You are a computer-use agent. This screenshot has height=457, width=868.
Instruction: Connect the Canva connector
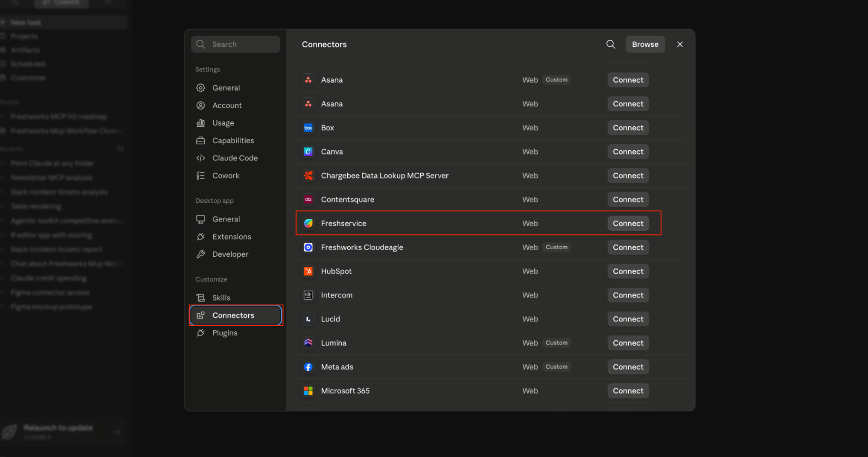coord(628,152)
